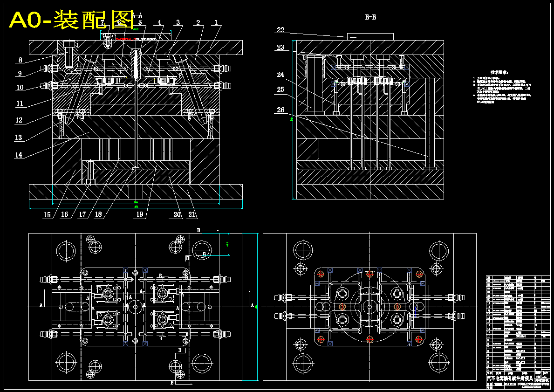This screenshot has height=392, width=554.
Task: Select callout number 2 above section A-A
Action: [x=198, y=23]
